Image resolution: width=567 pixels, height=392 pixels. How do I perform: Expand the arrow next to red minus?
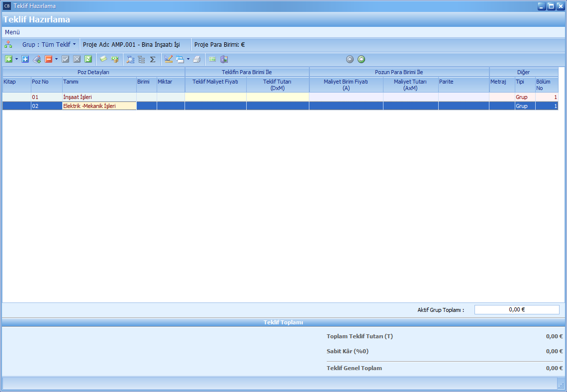click(56, 59)
